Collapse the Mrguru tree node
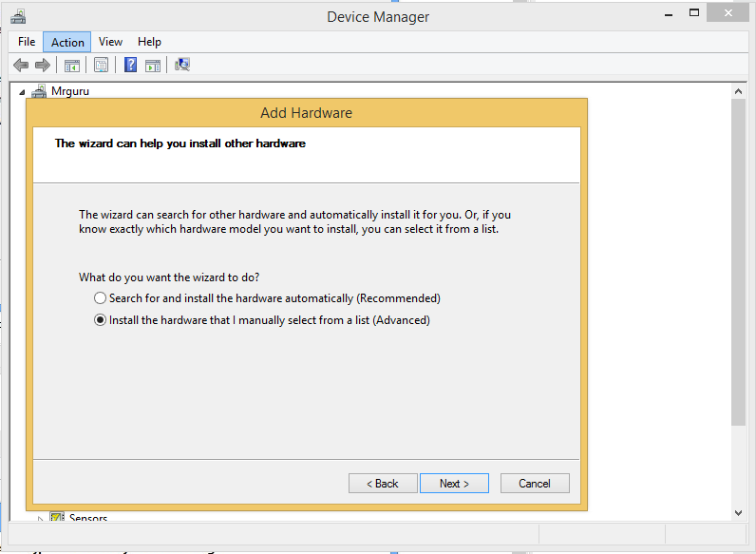The height and width of the screenshot is (554, 756). click(x=22, y=91)
